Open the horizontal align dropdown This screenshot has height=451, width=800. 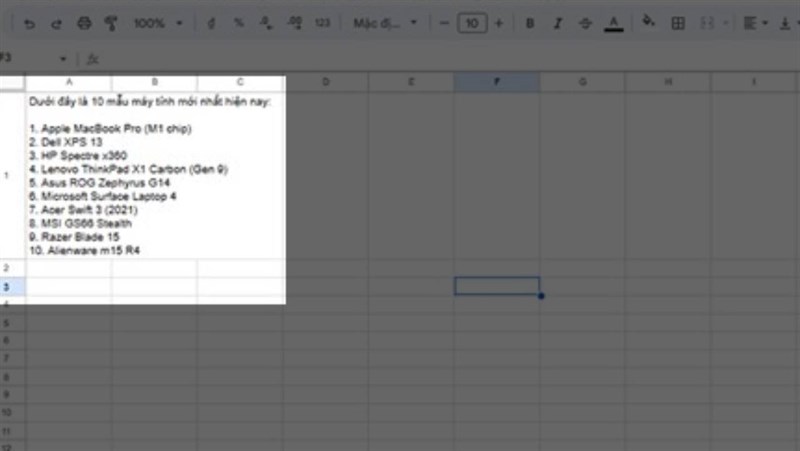pos(756,23)
